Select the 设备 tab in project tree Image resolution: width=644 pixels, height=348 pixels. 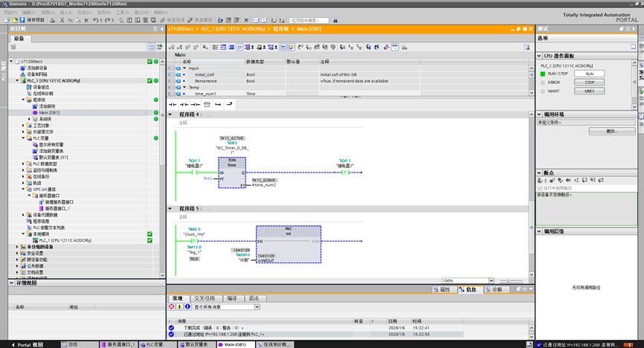(x=19, y=39)
